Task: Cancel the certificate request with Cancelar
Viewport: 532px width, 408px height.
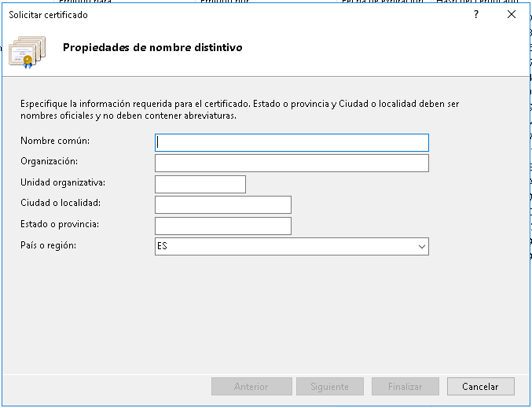Action: pyautogui.click(x=480, y=387)
